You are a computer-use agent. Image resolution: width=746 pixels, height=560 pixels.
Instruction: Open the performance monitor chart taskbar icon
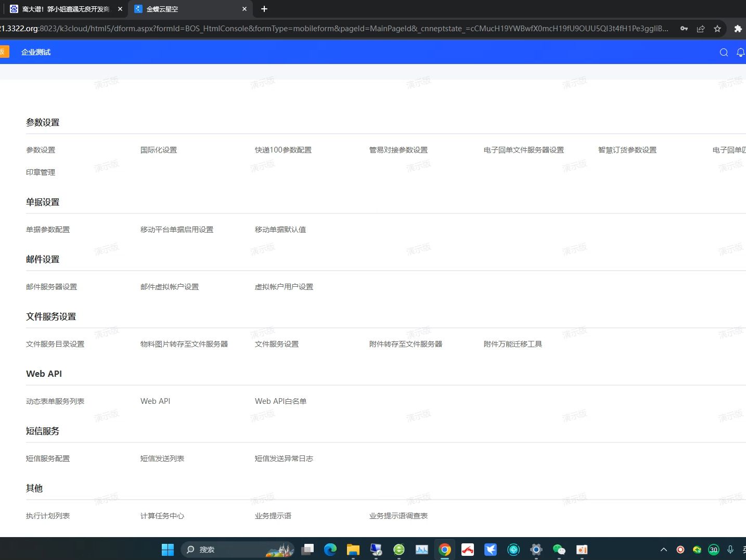pos(422,550)
